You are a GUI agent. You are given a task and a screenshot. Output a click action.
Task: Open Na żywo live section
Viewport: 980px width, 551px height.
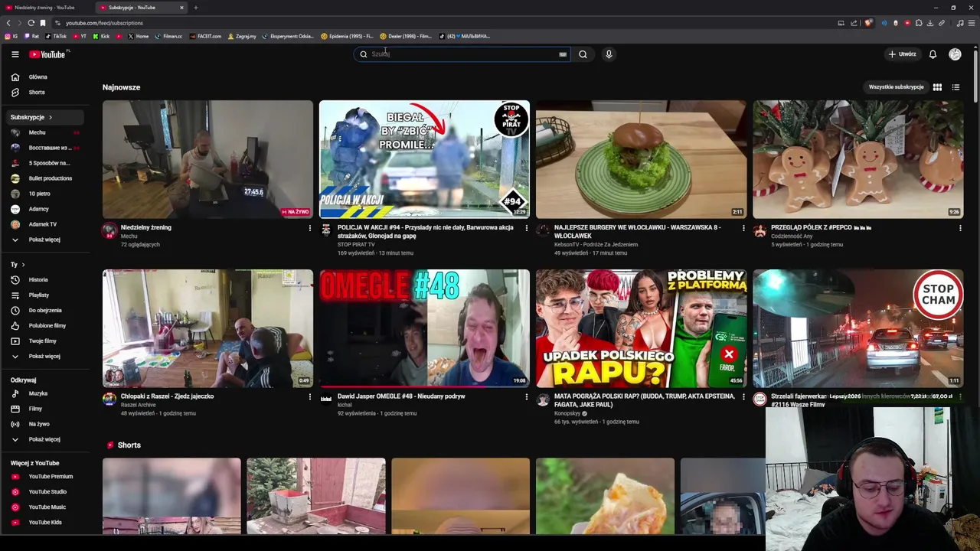[47, 424]
